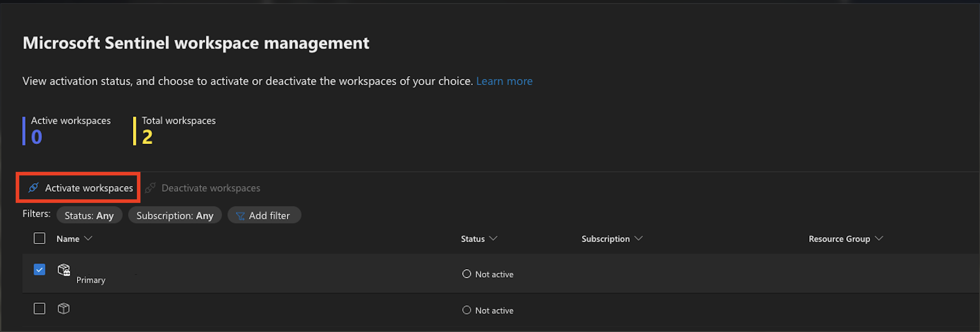Click the Deactivate workspaces unplug icon

click(x=150, y=188)
